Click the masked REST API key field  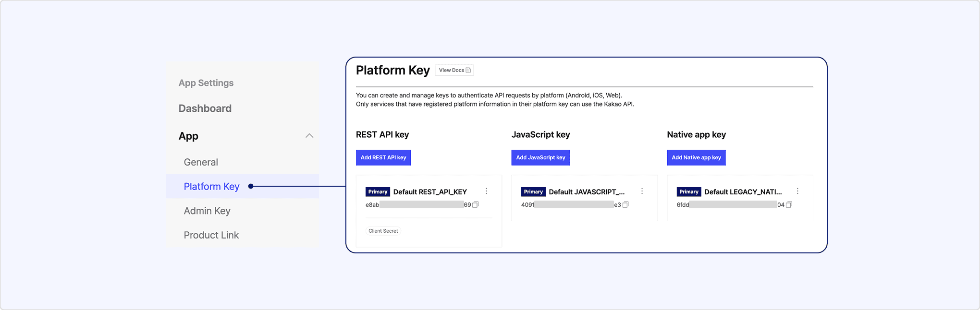[x=421, y=205]
